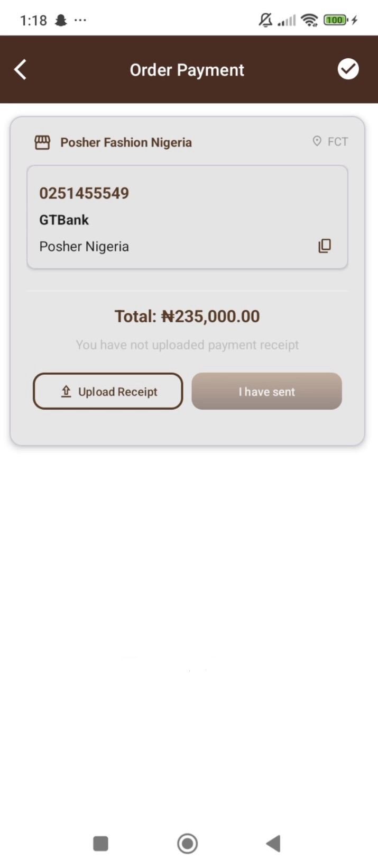Image resolution: width=378 pixels, height=868 pixels.
Task: Tap the Posher Fashion Nigeria store name
Action: [x=126, y=142]
